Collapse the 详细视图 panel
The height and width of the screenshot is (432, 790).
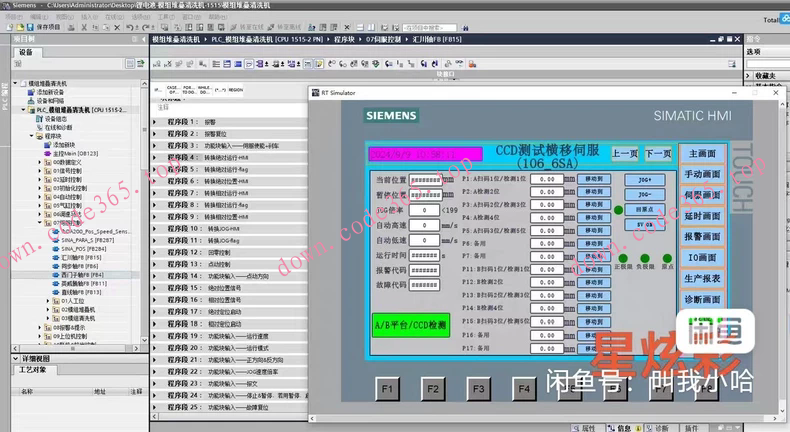15,358
